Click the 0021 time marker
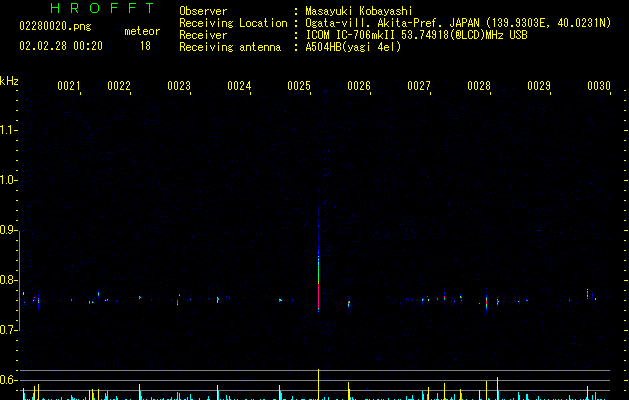Image resolution: width=629 pixels, height=400 pixels. tap(69, 85)
